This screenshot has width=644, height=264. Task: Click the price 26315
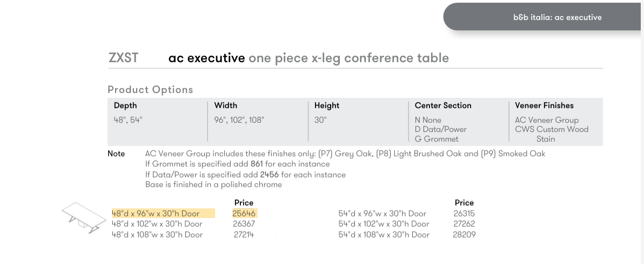coord(464,214)
